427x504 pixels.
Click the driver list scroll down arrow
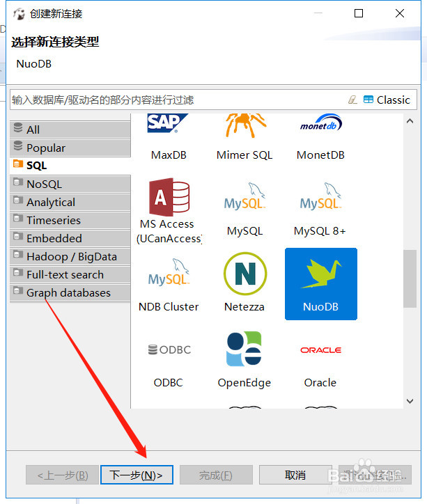(x=410, y=401)
